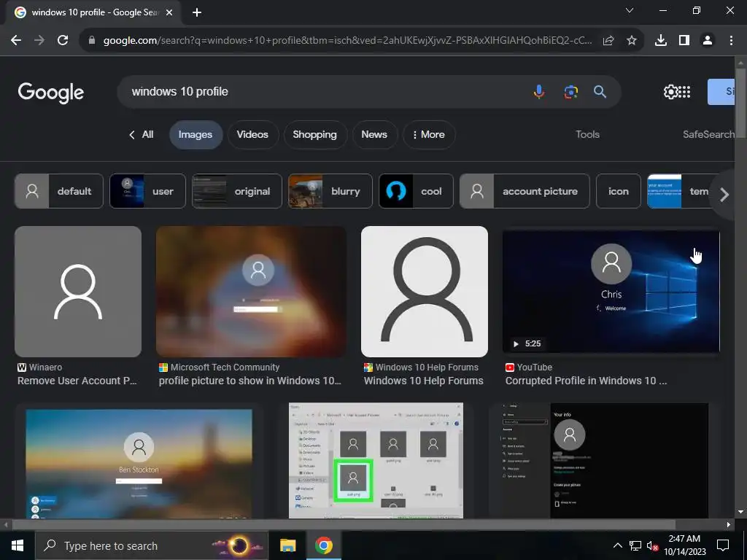
Task: Open the Chrome profile menu
Action: pyautogui.click(x=708, y=41)
